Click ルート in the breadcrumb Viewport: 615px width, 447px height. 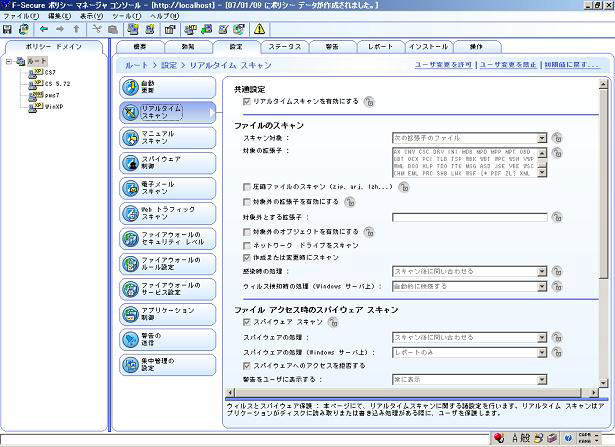[x=136, y=65]
